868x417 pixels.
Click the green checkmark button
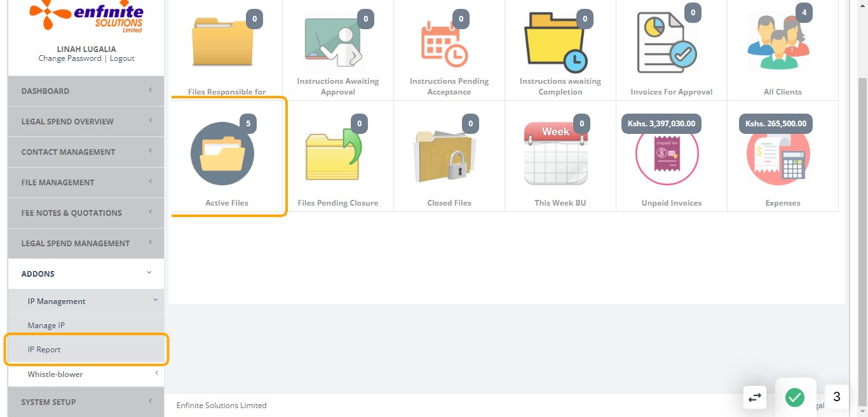(x=795, y=397)
